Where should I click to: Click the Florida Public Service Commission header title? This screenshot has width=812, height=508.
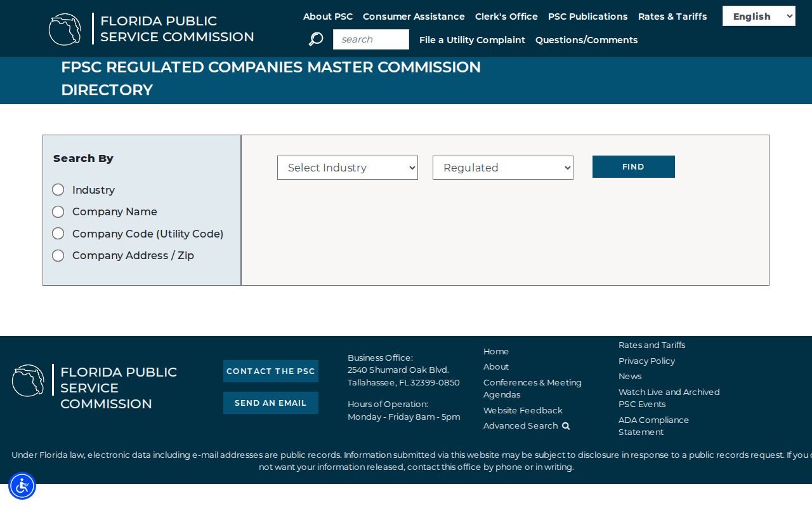[x=177, y=29]
